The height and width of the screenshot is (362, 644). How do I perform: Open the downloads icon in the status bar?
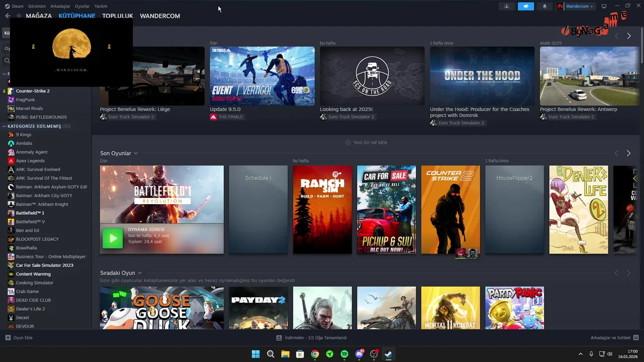(279, 337)
